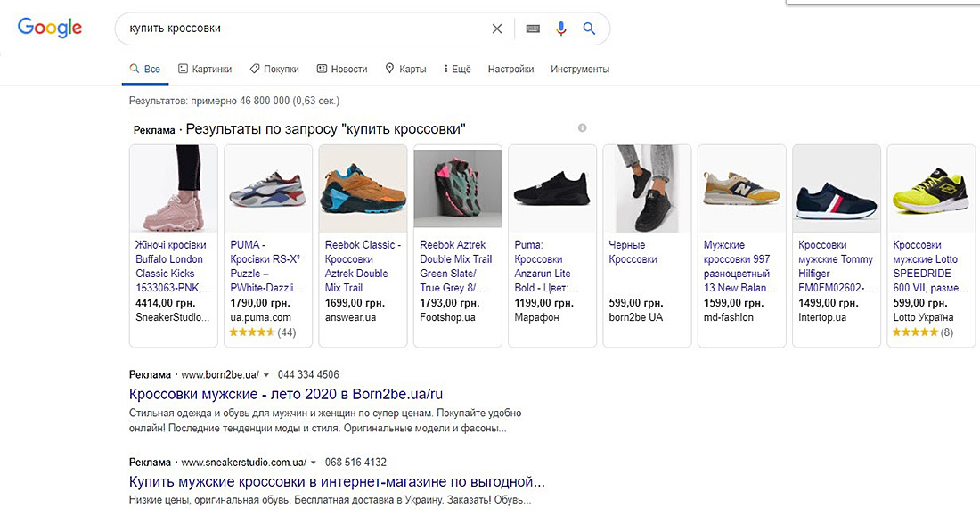The image size is (980, 516).
Task: Click phone number 044 334 4506
Action: pos(308,375)
